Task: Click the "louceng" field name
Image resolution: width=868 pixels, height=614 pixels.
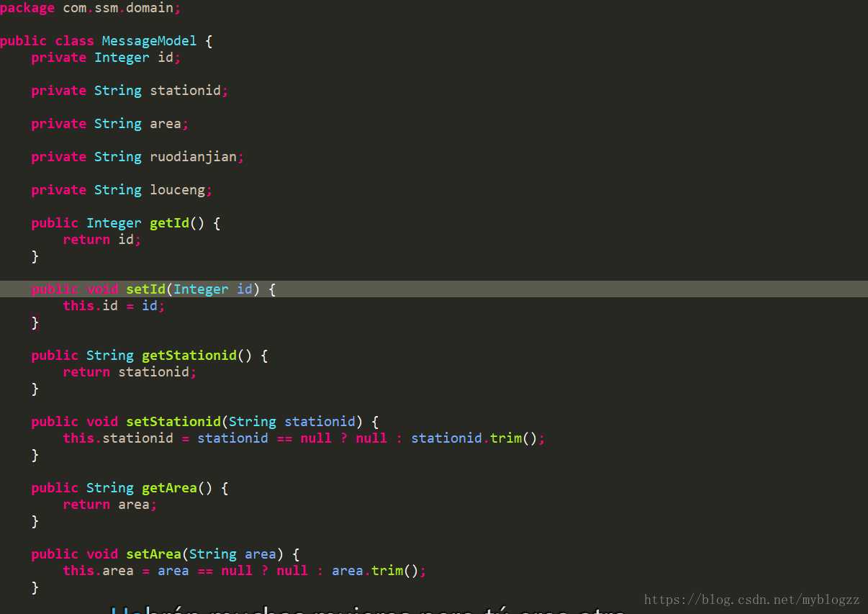Action: point(178,190)
